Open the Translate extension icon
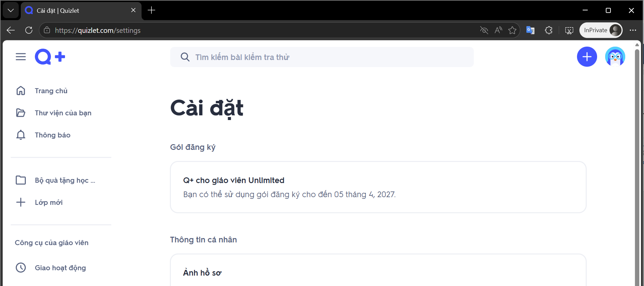This screenshot has height=286, width=644. [530, 30]
